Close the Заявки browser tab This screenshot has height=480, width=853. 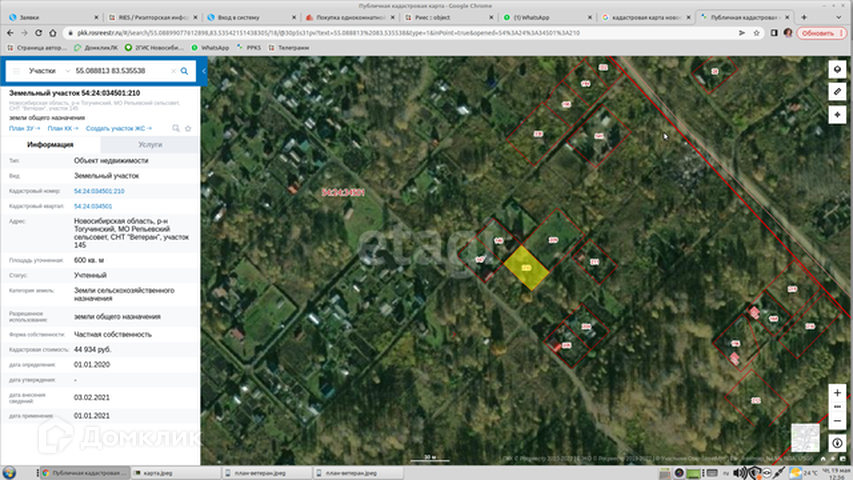pyautogui.click(x=96, y=17)
